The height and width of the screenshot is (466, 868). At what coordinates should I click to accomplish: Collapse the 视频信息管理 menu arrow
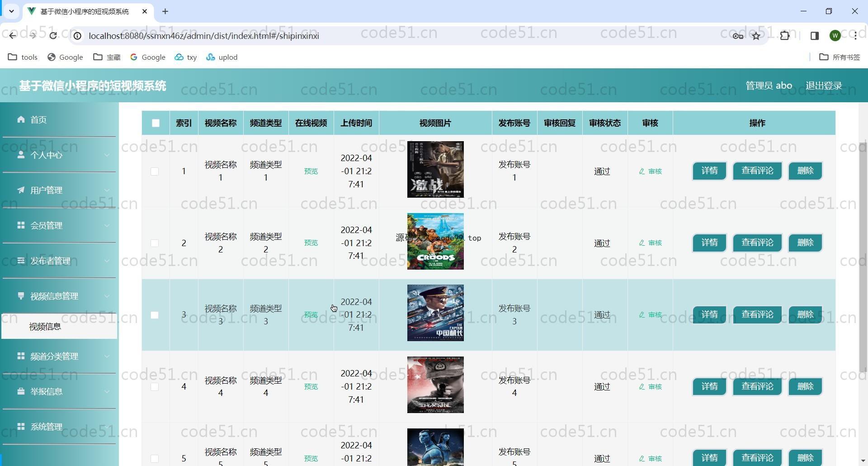tap(107, 296)
